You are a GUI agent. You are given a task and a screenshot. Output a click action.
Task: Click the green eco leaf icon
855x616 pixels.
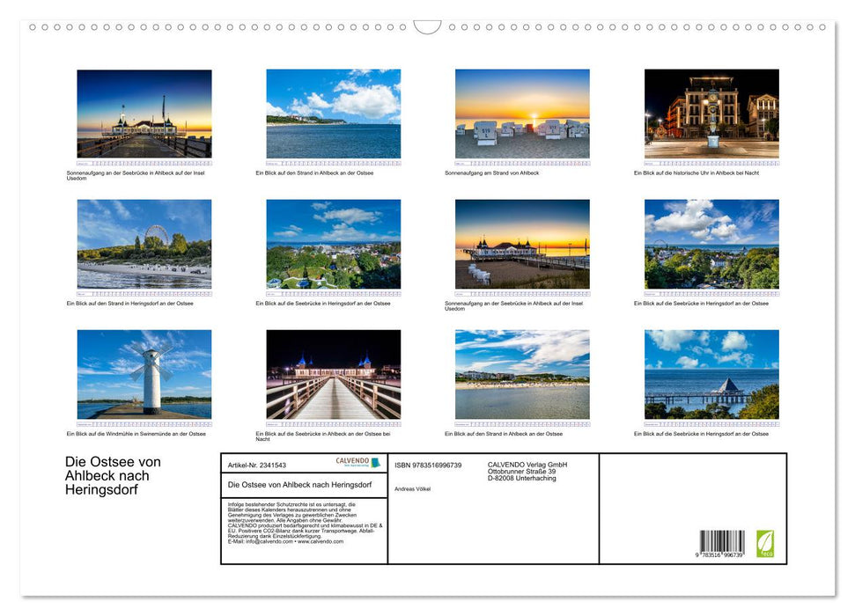click(765, 544)
